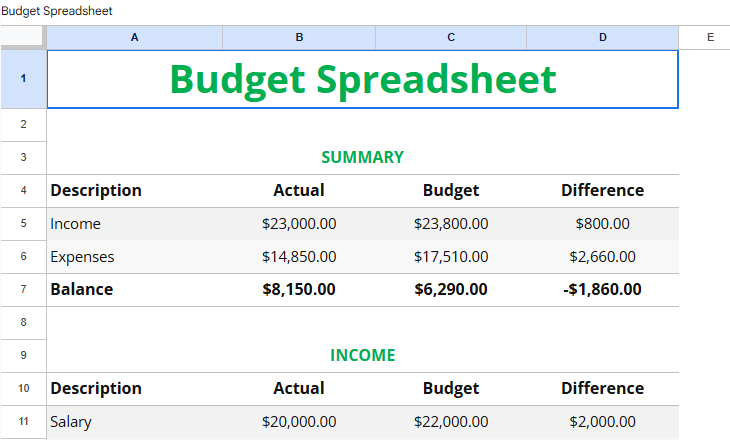Screen dimensions: 730x440
Task: Select column C header
Action: point(451,37)
